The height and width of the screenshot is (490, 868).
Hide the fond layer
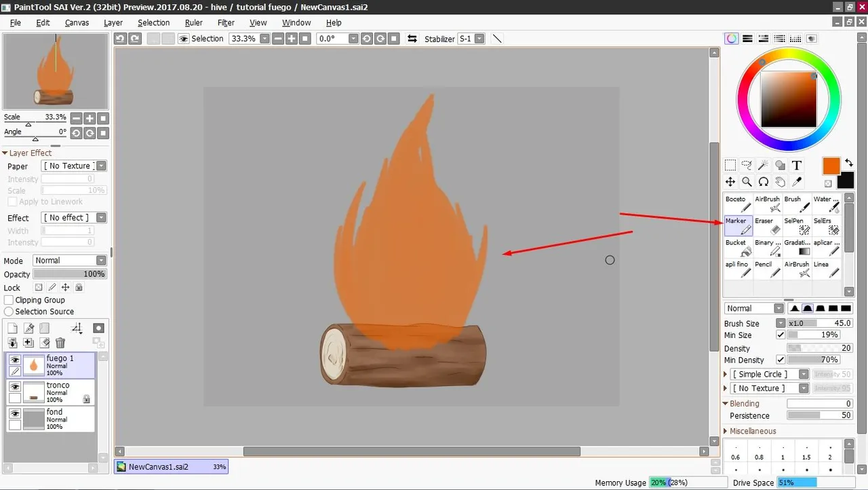14,413
